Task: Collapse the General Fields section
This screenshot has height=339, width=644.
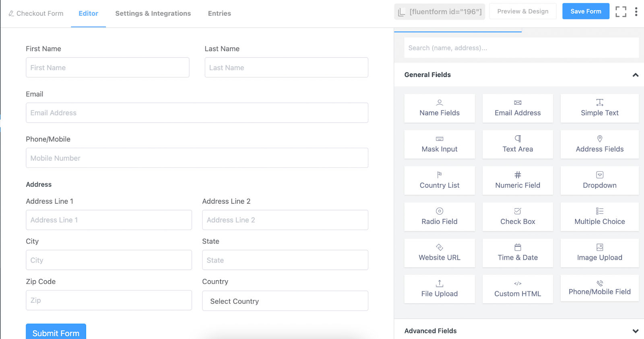Action: 635,75
